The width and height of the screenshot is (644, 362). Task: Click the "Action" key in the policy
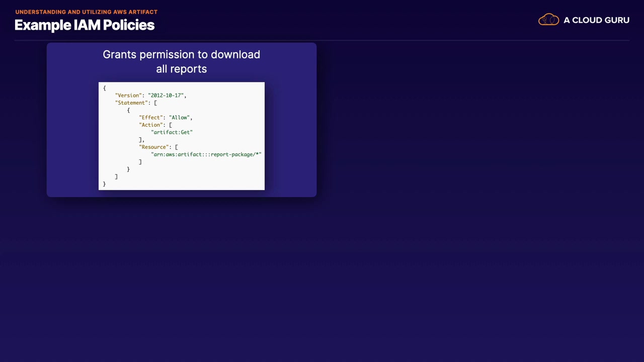pos(151,125)
